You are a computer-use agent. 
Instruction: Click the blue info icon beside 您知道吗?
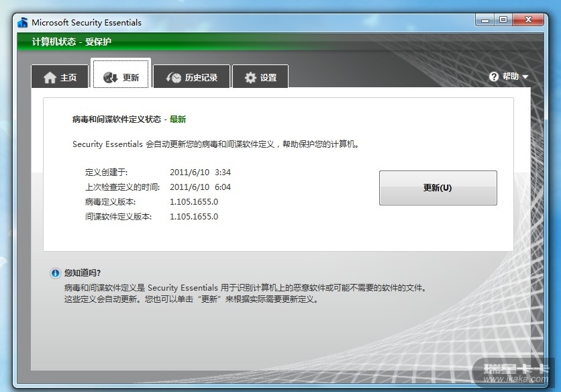55,273
